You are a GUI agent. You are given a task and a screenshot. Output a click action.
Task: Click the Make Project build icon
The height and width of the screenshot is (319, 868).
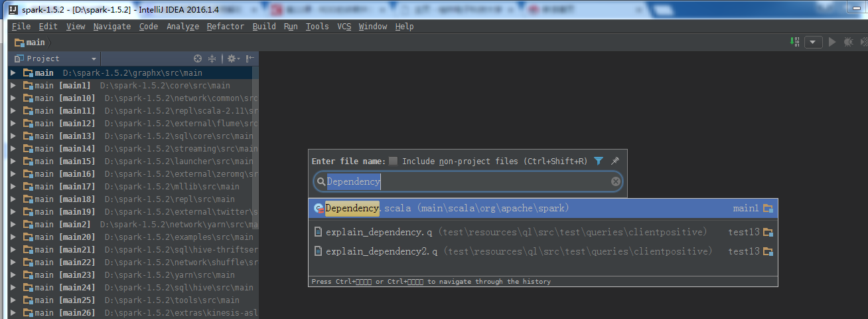tap(796, 42)
